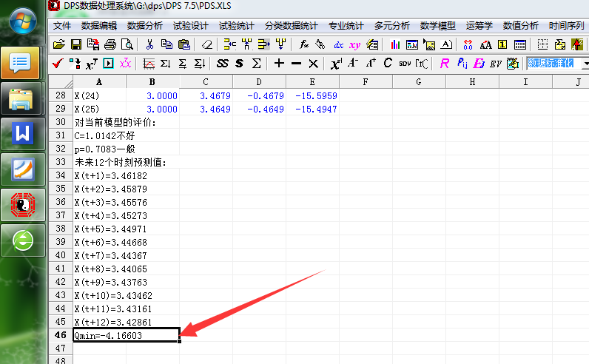Open the 试验设计 menu
The height and width of the screenshot is (364, 589).
[190, 26]
